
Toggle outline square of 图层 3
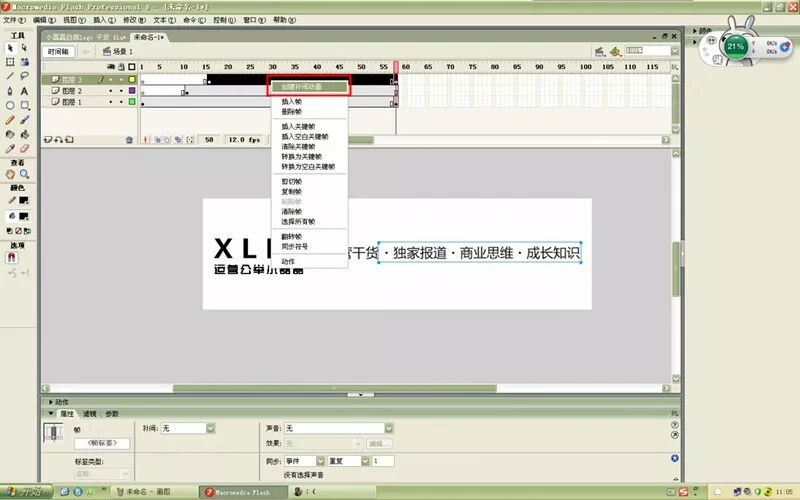132,80
